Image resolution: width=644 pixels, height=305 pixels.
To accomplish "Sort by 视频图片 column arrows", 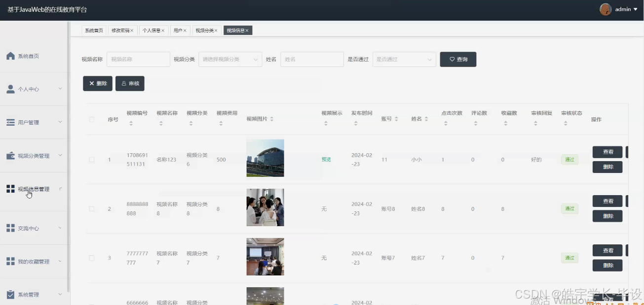I will click(271, 119).
